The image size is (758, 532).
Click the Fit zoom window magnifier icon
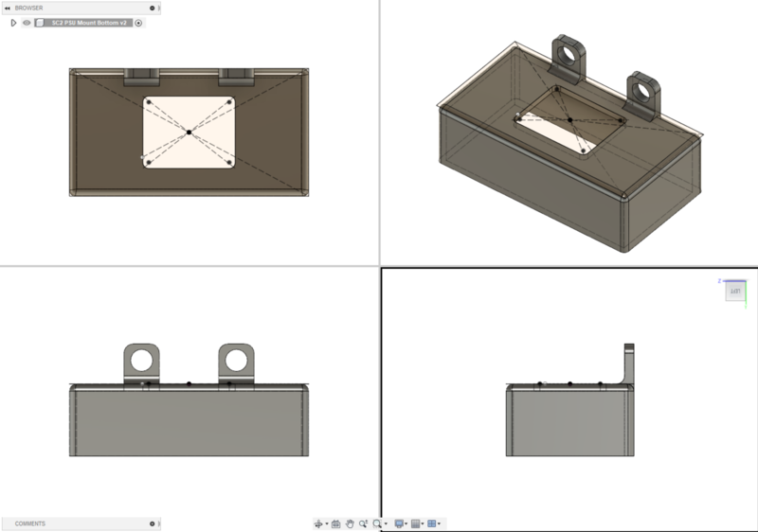click(377, 523)
